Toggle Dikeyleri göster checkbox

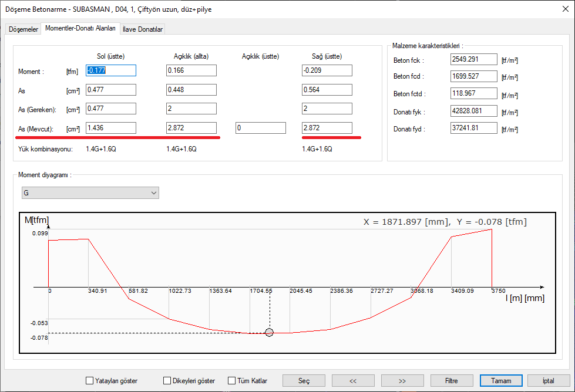click(x=167, y=381)
